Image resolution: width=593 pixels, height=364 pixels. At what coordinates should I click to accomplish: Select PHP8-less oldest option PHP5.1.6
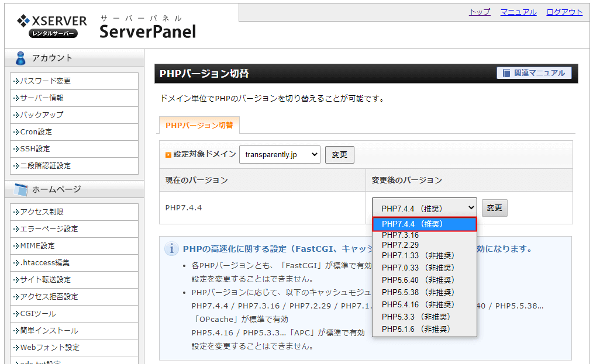click(x=415, y=329)
